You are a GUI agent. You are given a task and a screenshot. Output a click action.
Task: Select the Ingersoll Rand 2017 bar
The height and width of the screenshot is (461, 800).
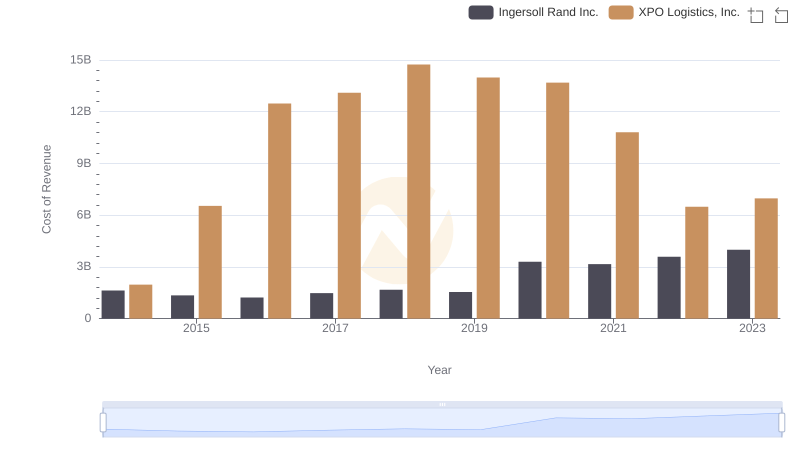click(321, 305)
